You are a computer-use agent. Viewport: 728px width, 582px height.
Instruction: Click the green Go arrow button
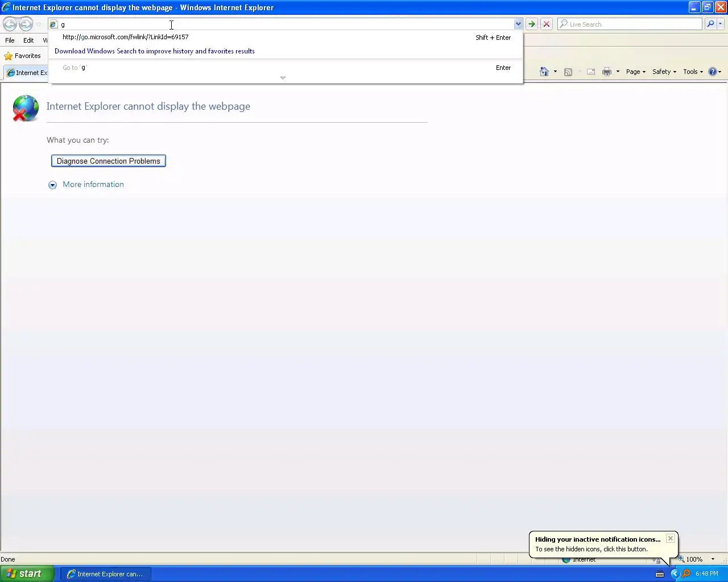(532, 24)
